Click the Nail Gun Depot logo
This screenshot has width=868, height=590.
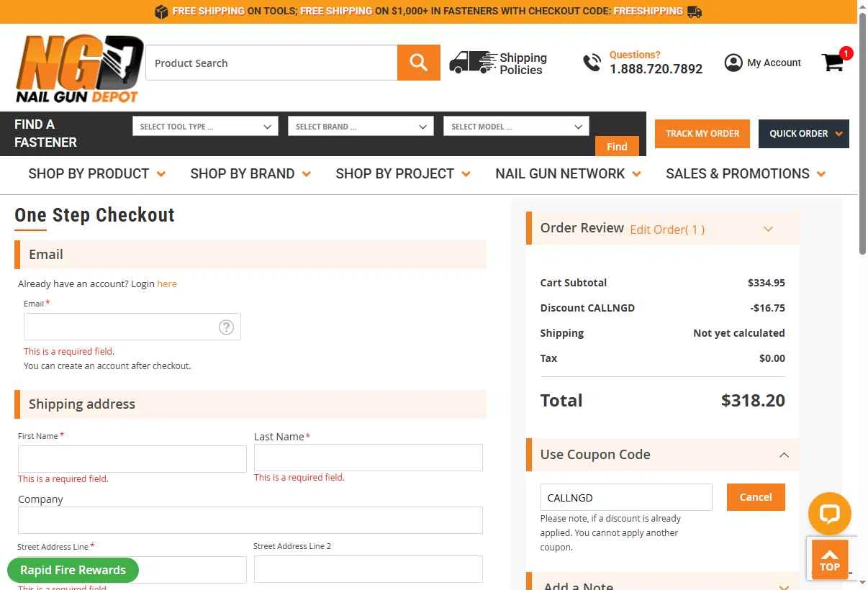click(x=79, y=68)
